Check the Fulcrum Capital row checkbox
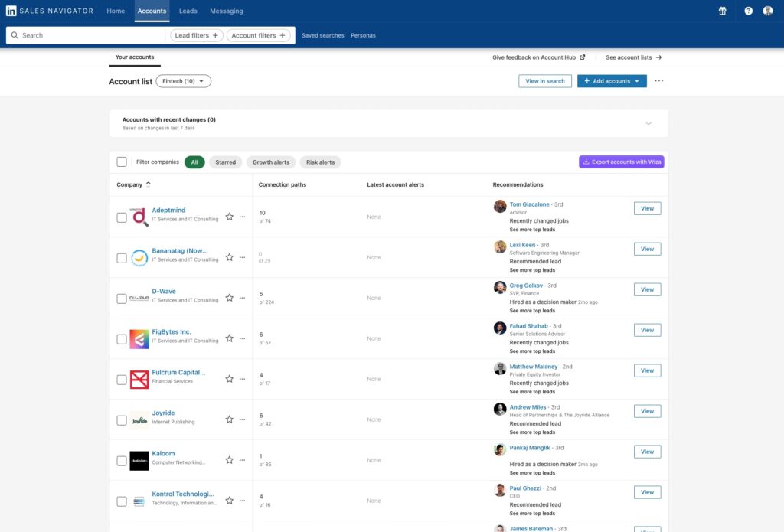Screen dimensions: 784x532 [122, 380]
